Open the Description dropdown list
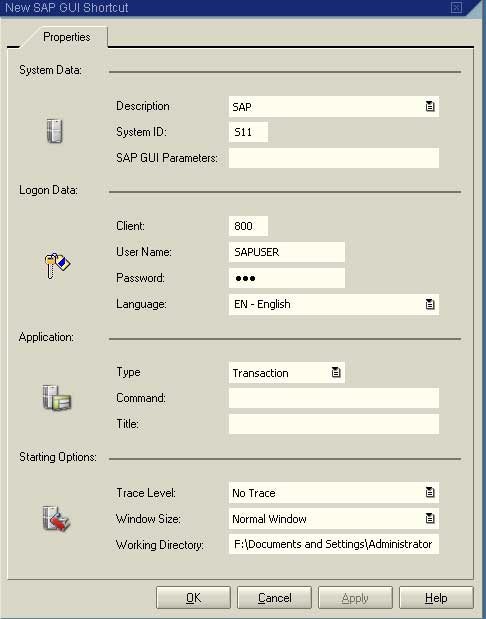Image resolution: width=486 pixels, height=619 pixels. coord(430,106)
